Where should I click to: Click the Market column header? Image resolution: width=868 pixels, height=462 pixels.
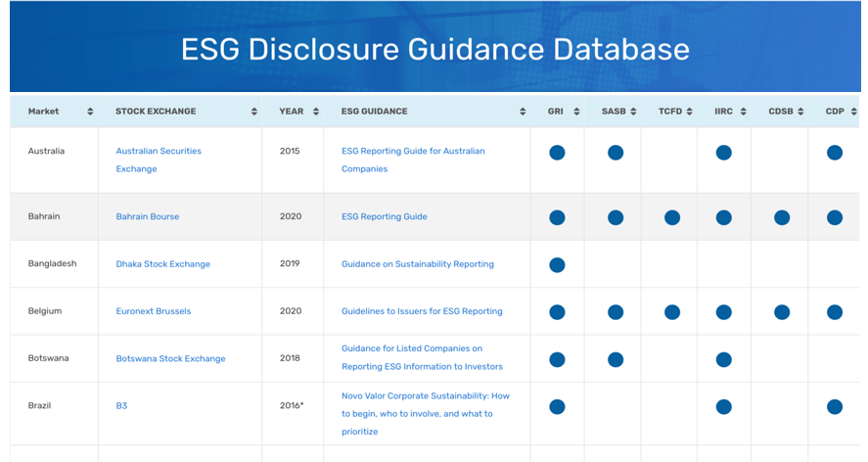[x=54, y=112]
